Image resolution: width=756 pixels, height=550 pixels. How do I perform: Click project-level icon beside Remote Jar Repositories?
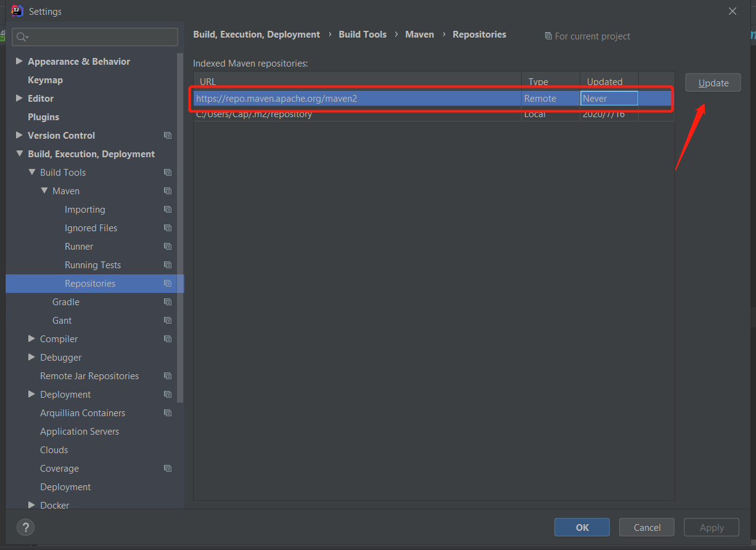[x=168, y=376]
